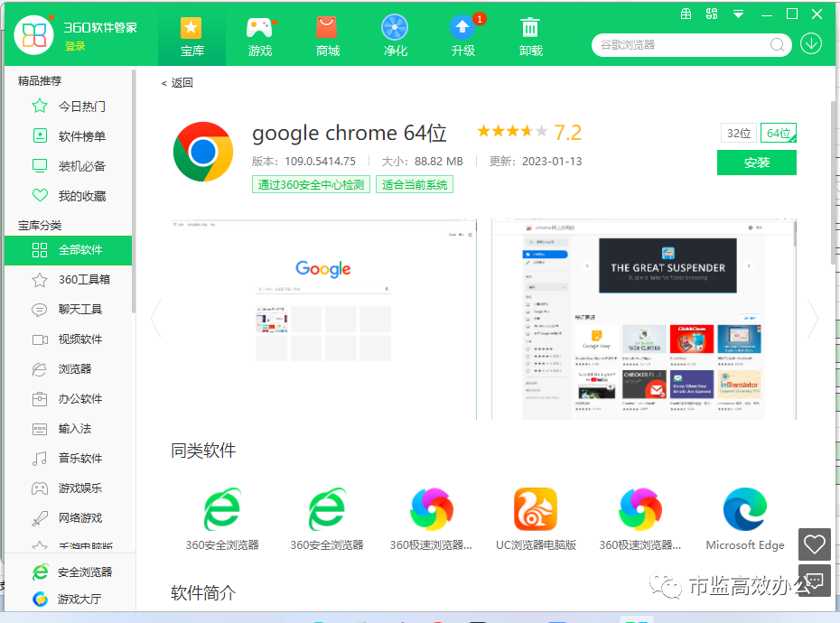Select 音乐软件 category
This screenshot has height=623, width=840.
pyautogui.click(x=69, y=459)
